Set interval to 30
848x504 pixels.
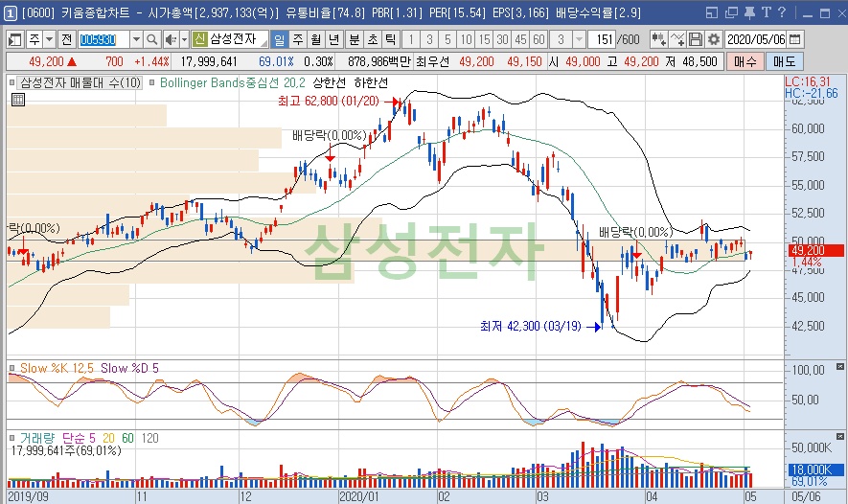[x=503, y=39]
